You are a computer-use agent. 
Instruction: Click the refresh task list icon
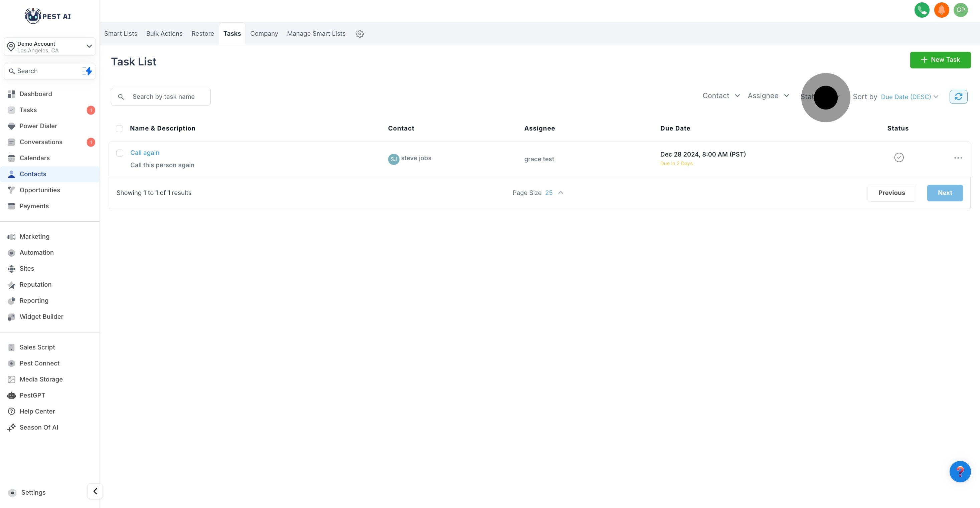coord(958,96)
